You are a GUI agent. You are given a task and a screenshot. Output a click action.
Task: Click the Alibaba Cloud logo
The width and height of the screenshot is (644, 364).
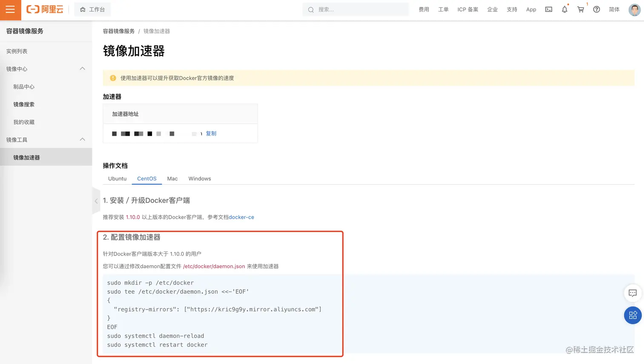44,9
